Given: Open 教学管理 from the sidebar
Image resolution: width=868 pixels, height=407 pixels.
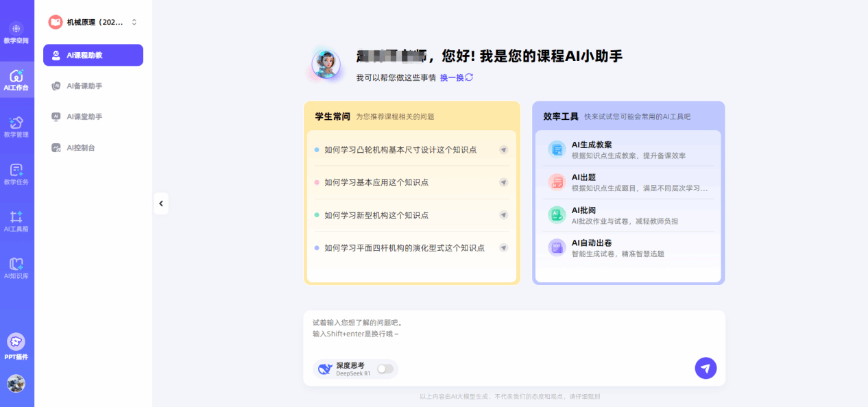Looking at the screenshot, I should (16, 126).
